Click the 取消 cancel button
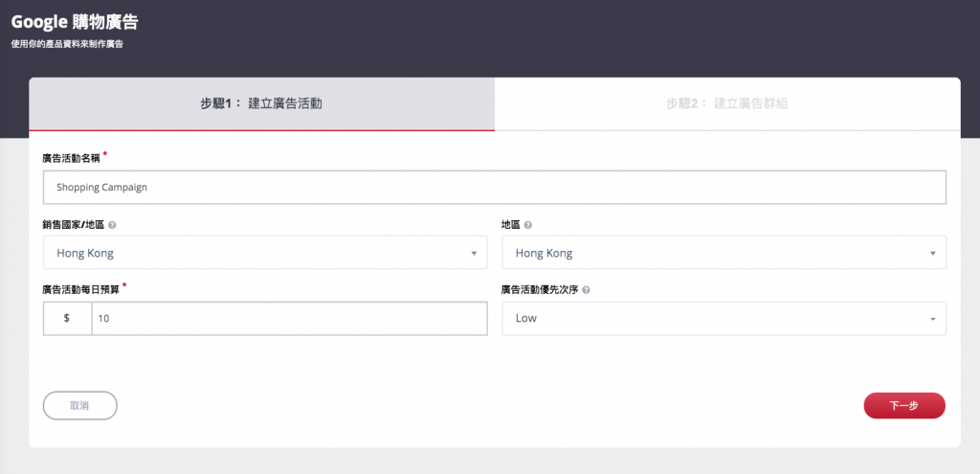This screenshot has width=980, height=474. [x=80, y=405]
